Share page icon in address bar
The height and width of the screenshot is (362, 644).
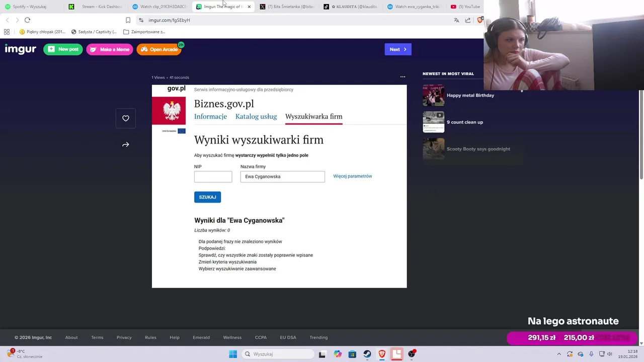(468, 20)
